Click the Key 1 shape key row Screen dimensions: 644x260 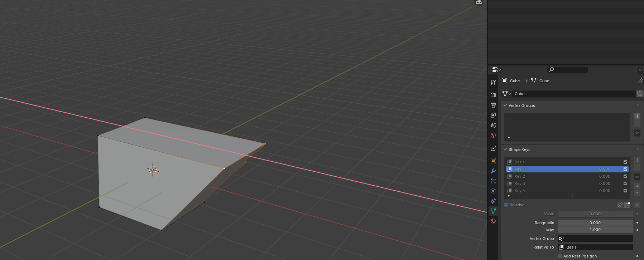tap(567, 169)
